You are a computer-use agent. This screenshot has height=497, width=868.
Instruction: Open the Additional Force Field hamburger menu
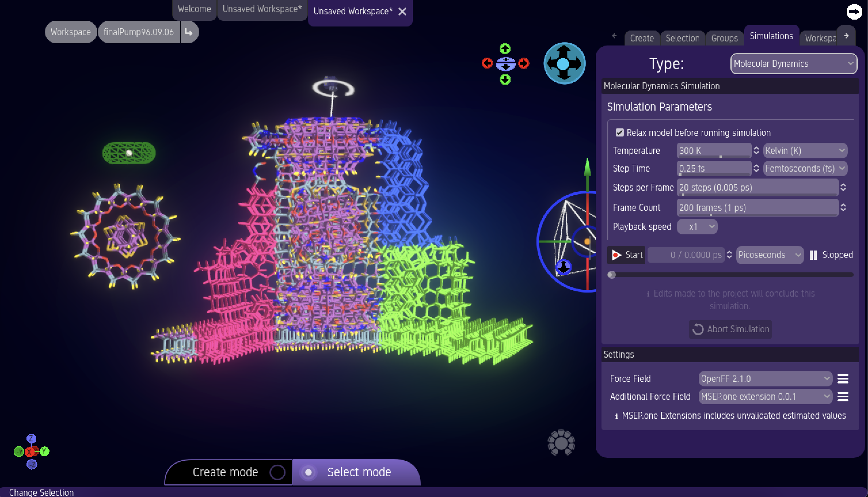click(x=843, y=396)
